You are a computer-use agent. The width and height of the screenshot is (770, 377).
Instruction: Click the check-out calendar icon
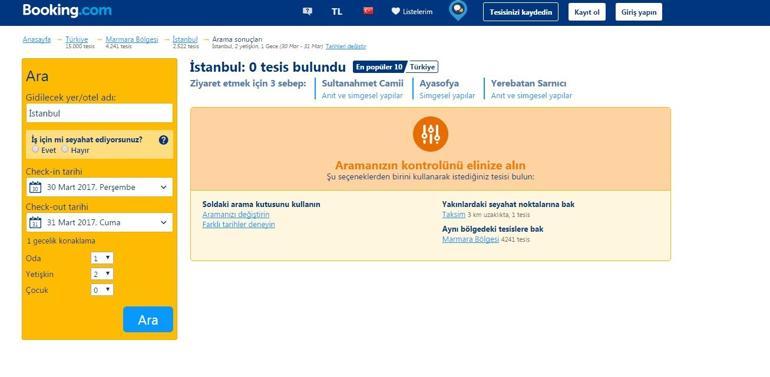point(35,222)
